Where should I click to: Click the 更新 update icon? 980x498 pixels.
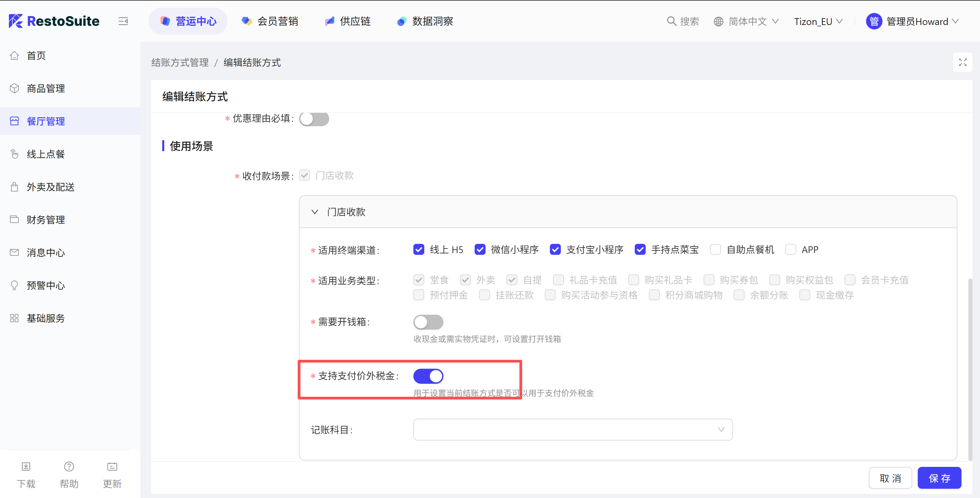point(112,467)
